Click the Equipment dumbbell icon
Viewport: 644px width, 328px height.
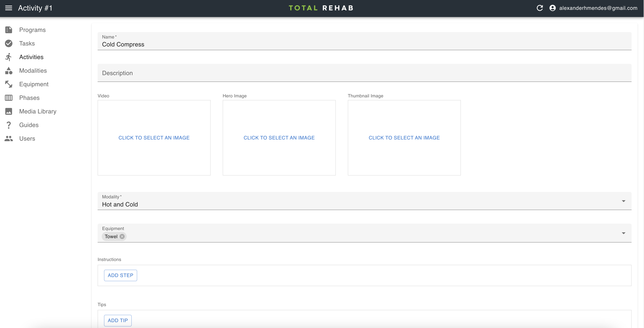tap(8, 84)
